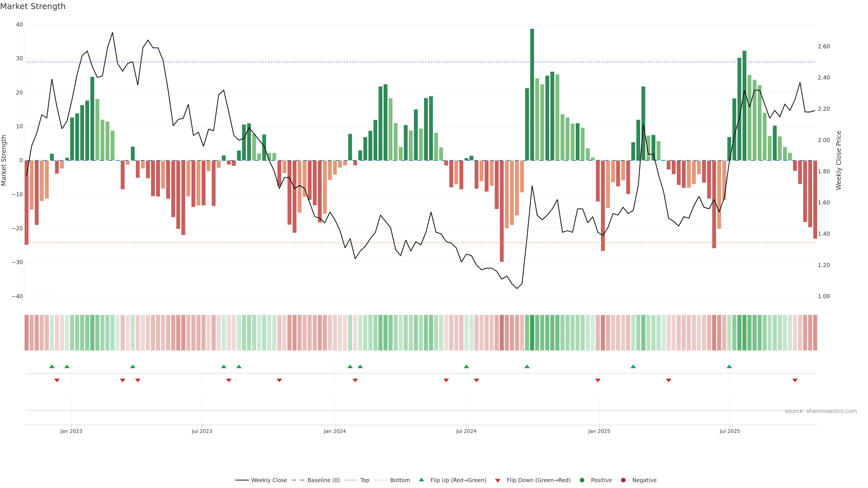Click the blue dashed Baseline legend line
The width and height of the screenshot is (868, 488).
[298, 480]
